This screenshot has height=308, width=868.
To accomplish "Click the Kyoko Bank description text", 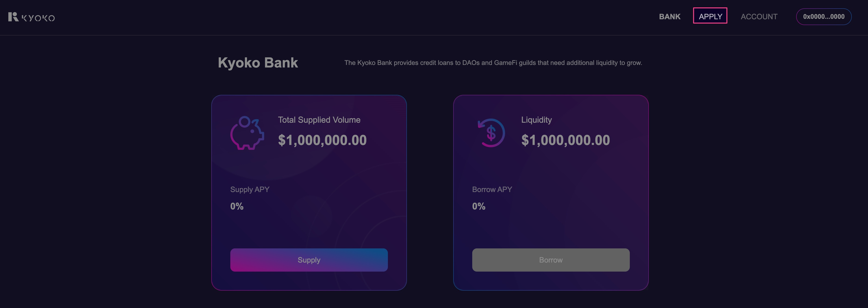I will 493,63.
